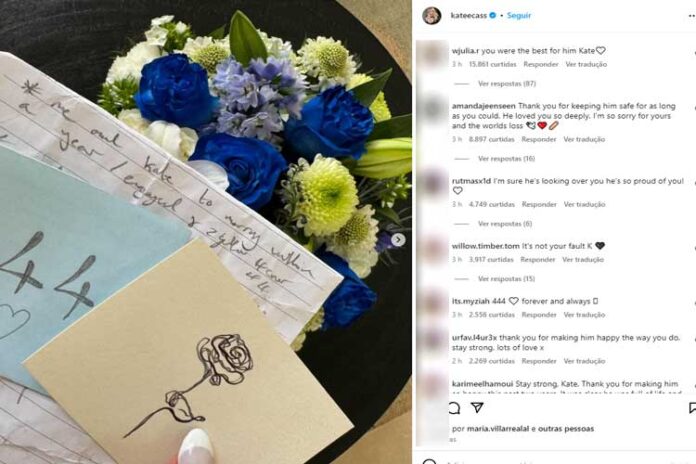Share the post via paper-plane icon
The width and height of the screenshot is (696, 464).
(477, 407)
